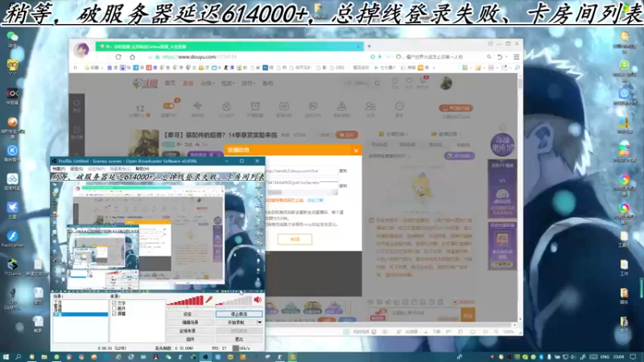The image size is (644, 362).
Task: Open Douyu followed heart icon in header
Action: tap(409, 81)
